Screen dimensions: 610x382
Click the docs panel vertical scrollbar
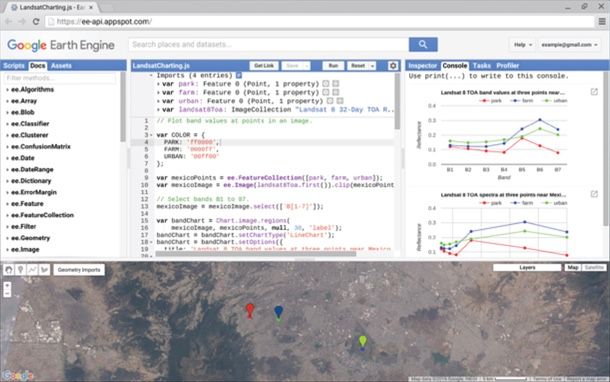pos(123,107)
